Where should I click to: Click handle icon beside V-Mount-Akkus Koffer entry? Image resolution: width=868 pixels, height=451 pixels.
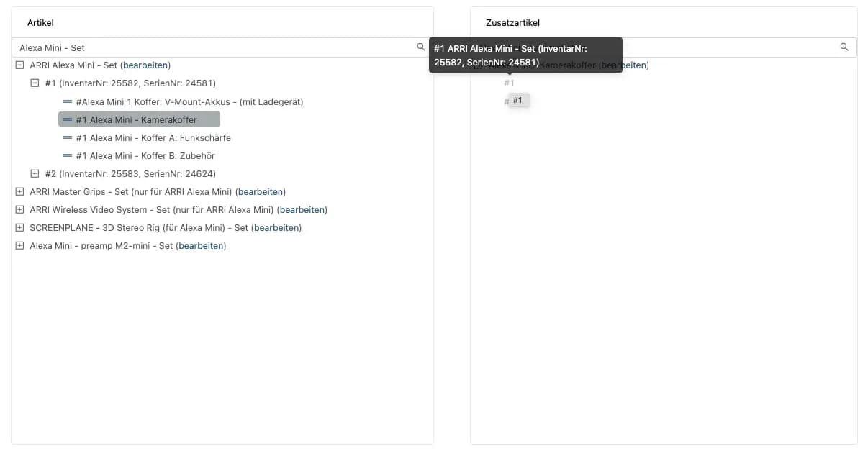(68, 102)
